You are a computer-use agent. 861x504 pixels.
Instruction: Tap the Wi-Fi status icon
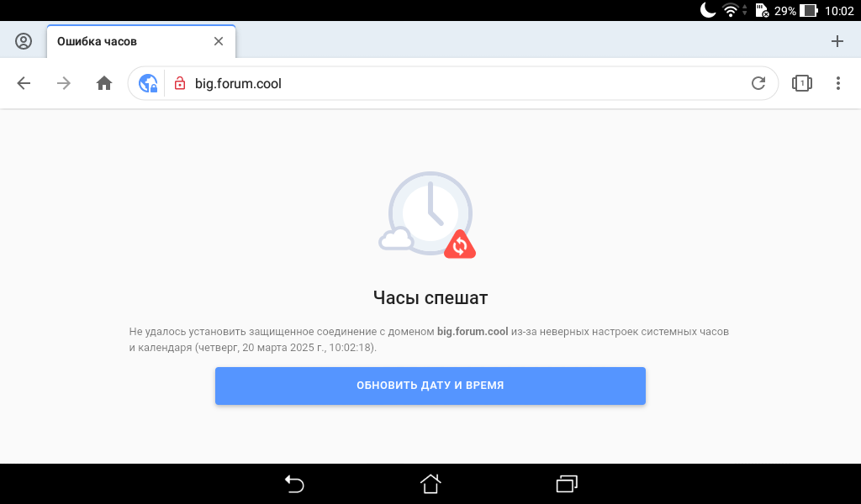(731, 10)
